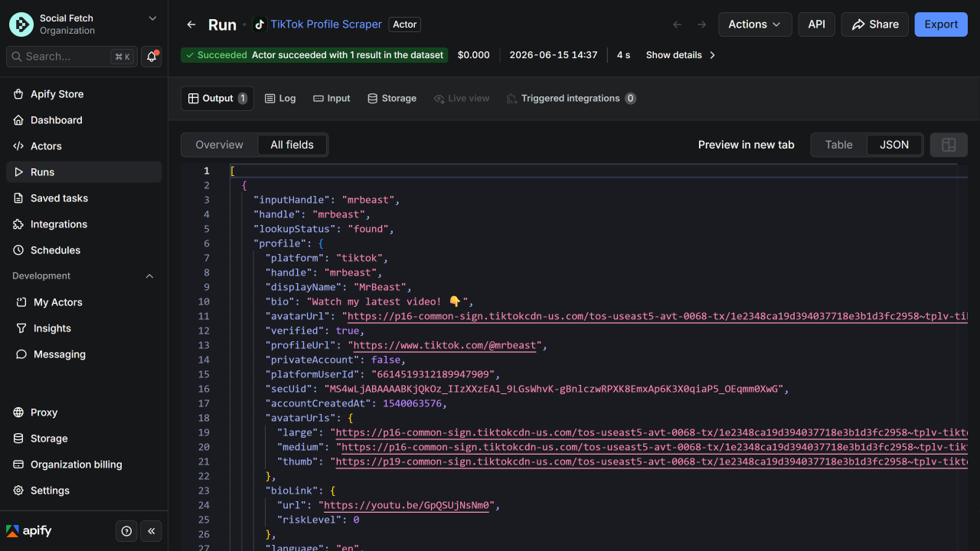Click the run timestamp 2026-06-15 14:37
980x551 pixels.
(x=554, y=55)
